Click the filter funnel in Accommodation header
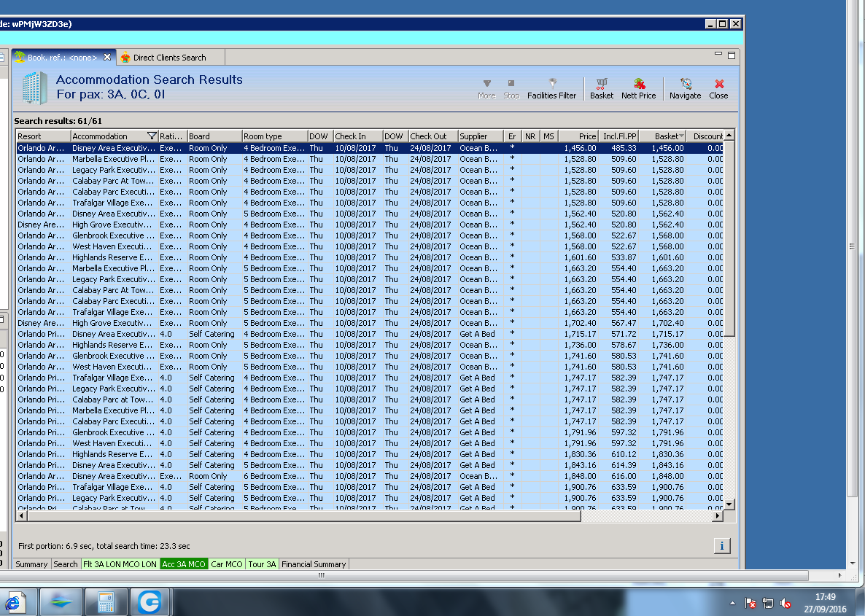The width and height of the screenshot is (865, 616). coord(152,136)
